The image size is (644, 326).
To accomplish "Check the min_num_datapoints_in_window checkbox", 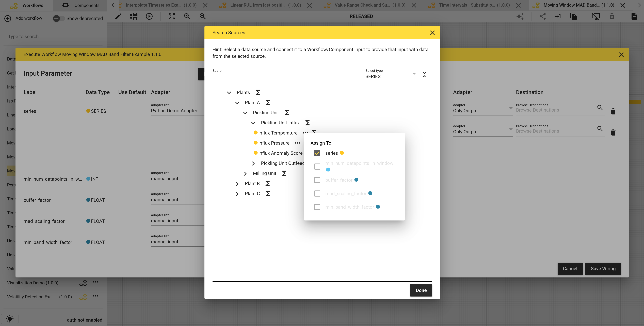I will (x=317, y=167).
